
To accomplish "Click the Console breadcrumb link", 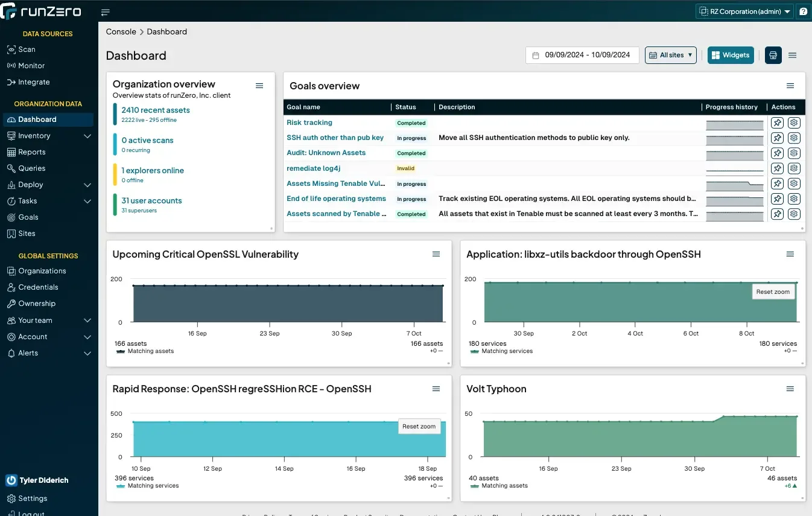I will pyautogui.click(x=121, y=31).
